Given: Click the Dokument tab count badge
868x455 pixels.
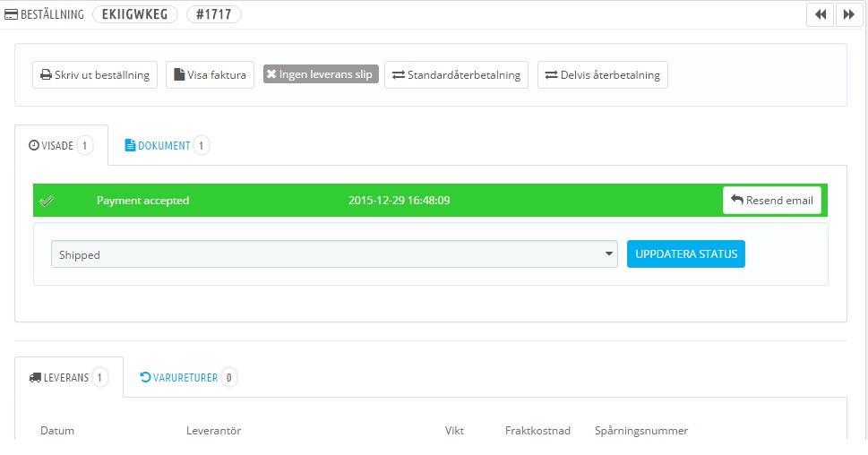Looking at the screenshot, I should pos(201,146).
